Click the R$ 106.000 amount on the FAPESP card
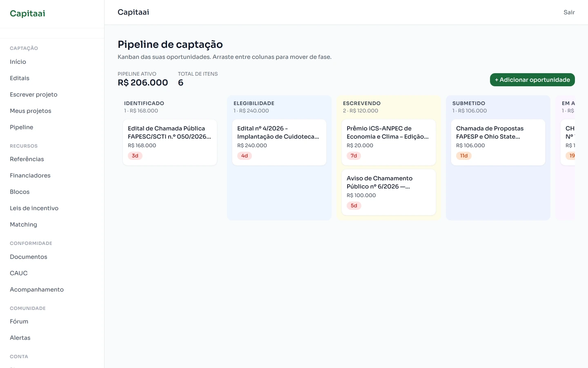588x368 pixels. pyautogui.click(x=470, y=146)
